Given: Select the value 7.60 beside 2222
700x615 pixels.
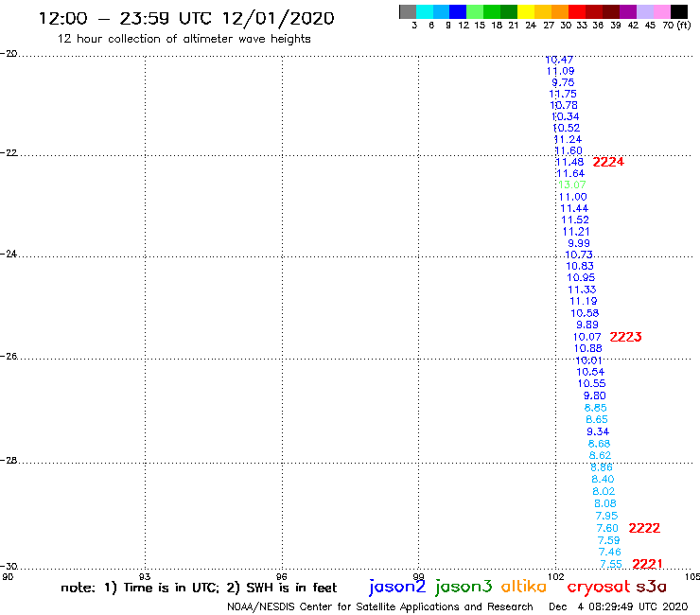Looking at the screenshot, I should [607, 528].
